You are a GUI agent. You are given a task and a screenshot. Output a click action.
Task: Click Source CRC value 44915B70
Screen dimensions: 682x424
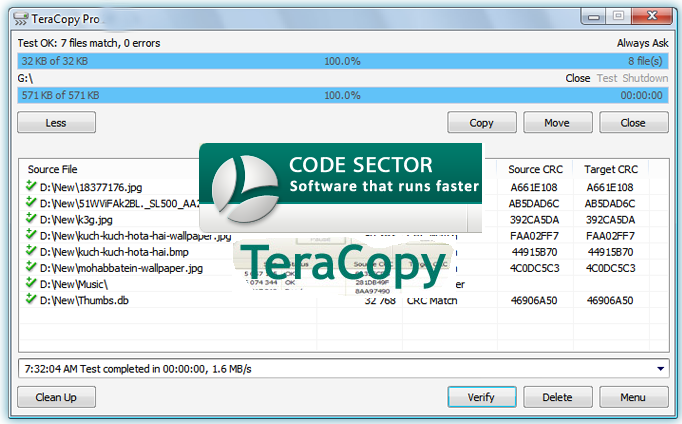pos(535,252)
